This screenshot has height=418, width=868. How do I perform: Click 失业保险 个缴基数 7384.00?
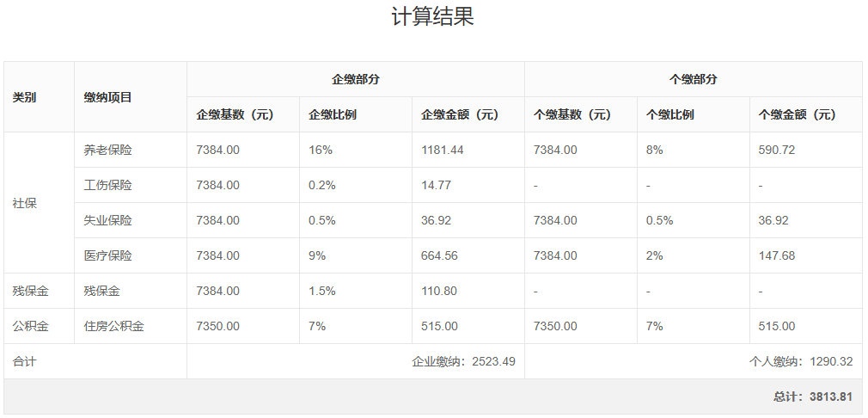(555, 221)
